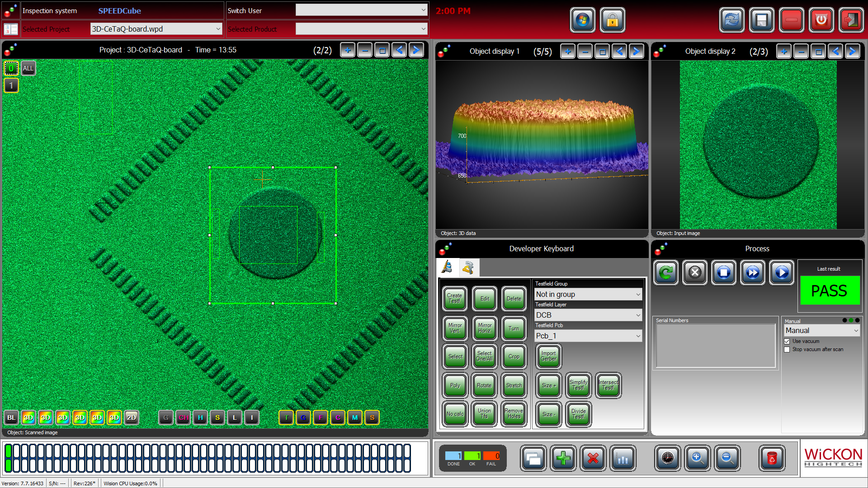The height and width of the screenshot is (488, 868).
Task: Click the save floppy disk icon
Action: [x=761, y=20]
